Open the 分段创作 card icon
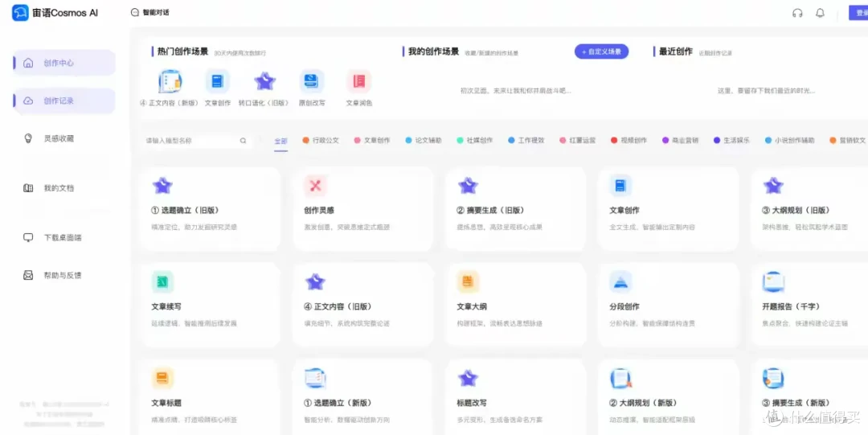The width and height of the screenshot is (868, 435). [x=620, y=282]
